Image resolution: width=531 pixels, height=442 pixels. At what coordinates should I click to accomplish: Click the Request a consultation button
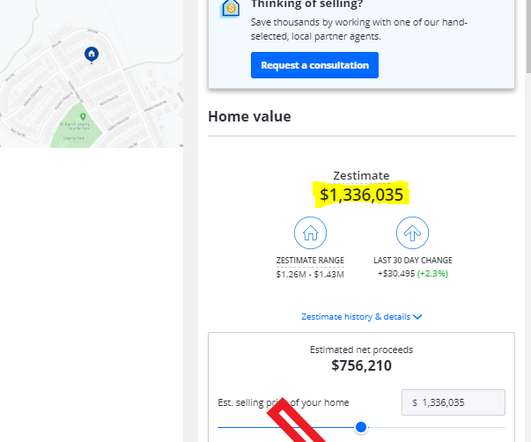click(315, 65)
